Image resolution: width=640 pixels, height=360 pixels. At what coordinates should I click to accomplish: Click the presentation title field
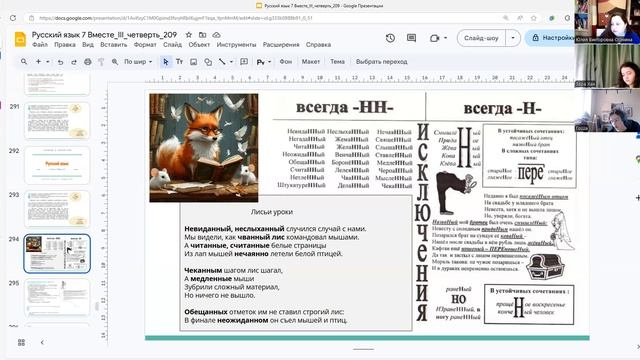(x=104, y=35)
